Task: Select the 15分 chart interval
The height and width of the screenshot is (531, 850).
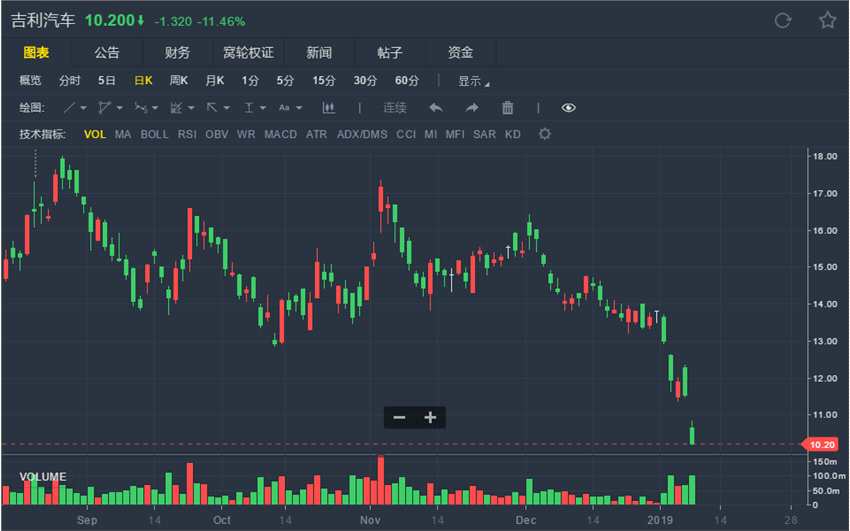Action: pyautogui.click(x=324, y=81)
